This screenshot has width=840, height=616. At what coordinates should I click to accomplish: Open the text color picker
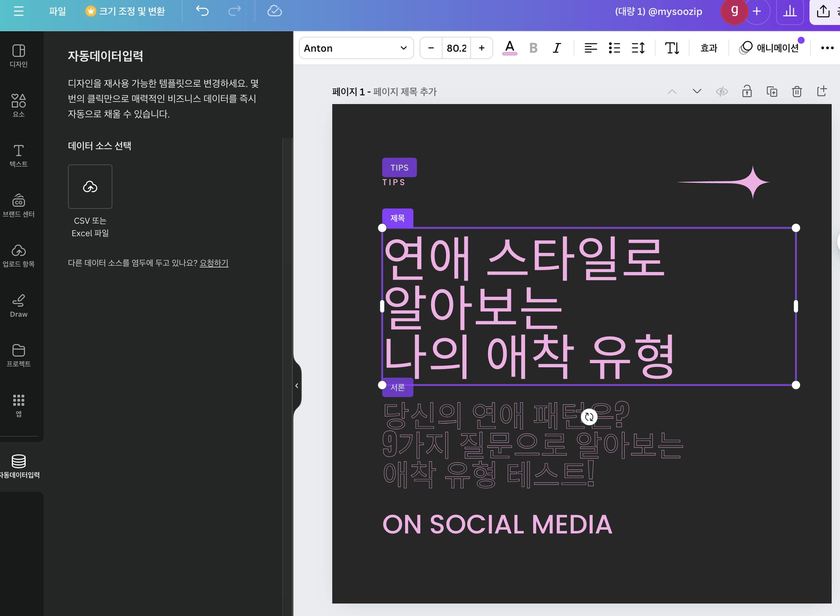[510, 48]
